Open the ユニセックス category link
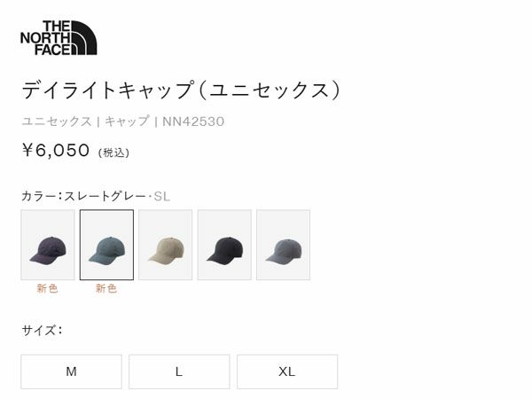 [x=57, y=121]
